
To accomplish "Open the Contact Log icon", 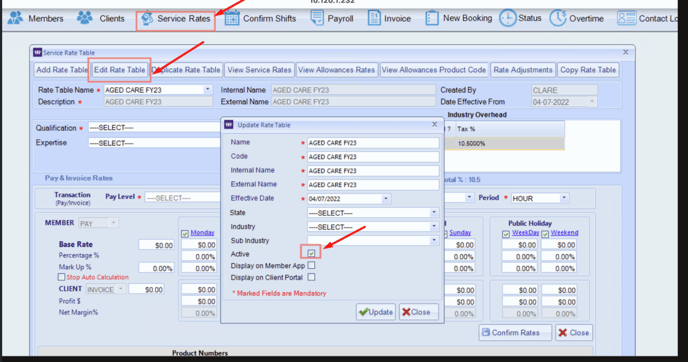I will click(x=626, y=18).
